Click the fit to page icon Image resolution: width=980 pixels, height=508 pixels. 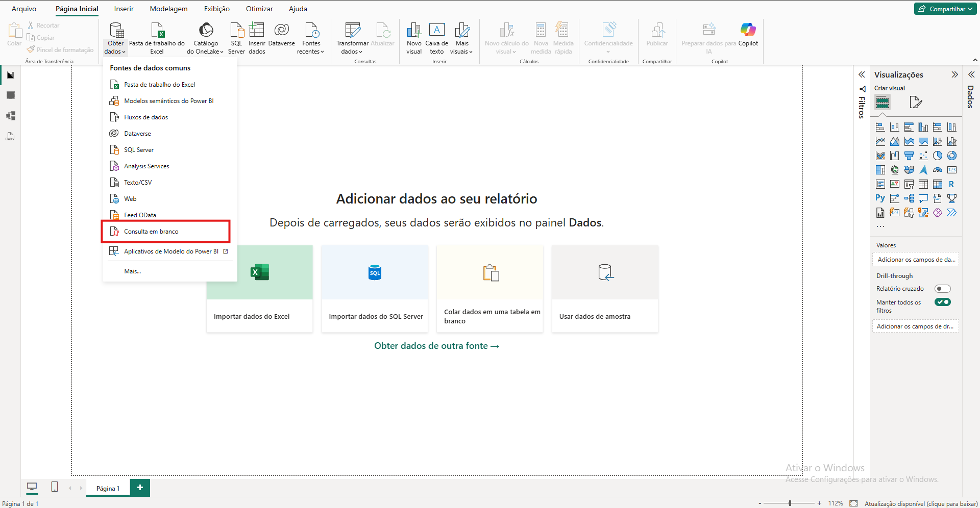(853, 503)
